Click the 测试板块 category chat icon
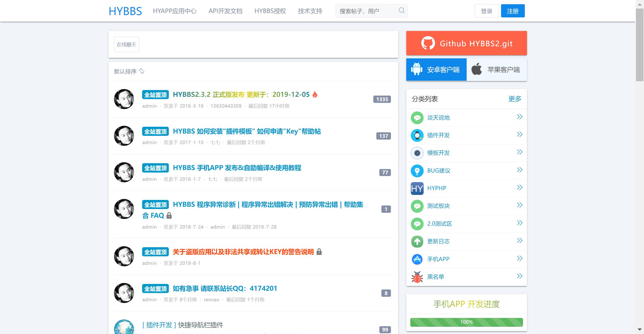 point(417,206)
